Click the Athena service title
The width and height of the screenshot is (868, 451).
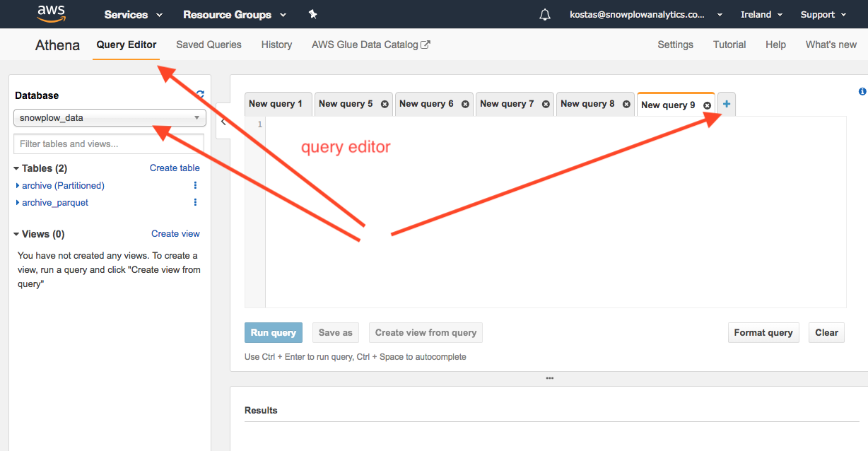[x=57, y=45]
